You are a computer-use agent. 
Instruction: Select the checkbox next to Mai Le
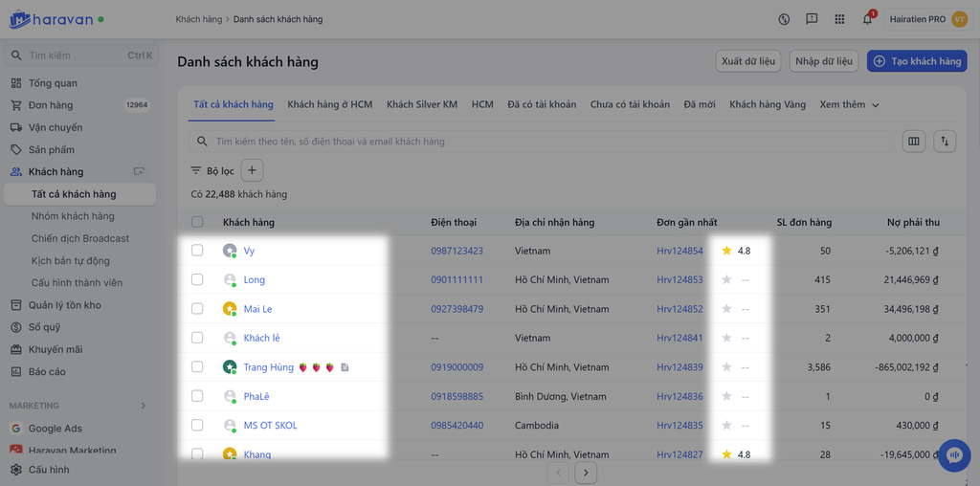point(197,309)
